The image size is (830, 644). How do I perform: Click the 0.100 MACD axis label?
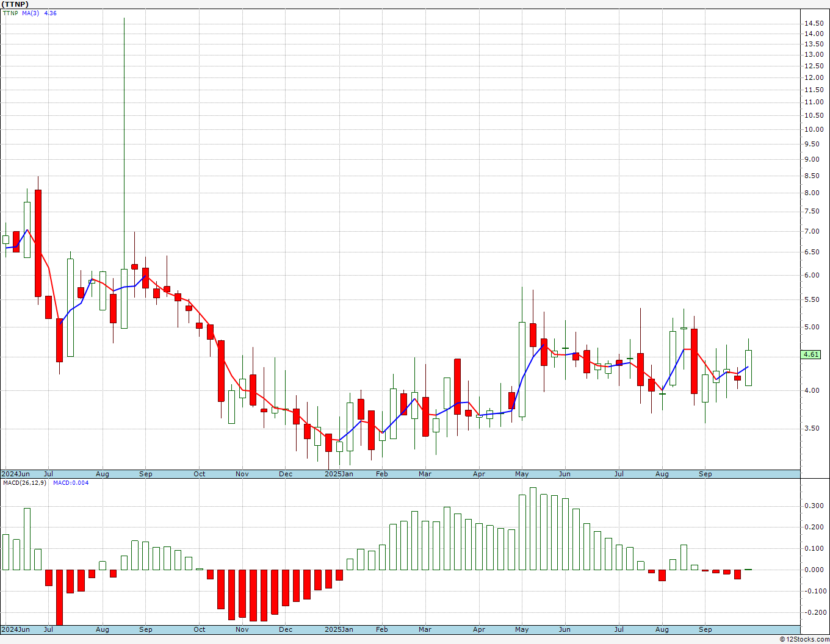(x=814, y=548)
